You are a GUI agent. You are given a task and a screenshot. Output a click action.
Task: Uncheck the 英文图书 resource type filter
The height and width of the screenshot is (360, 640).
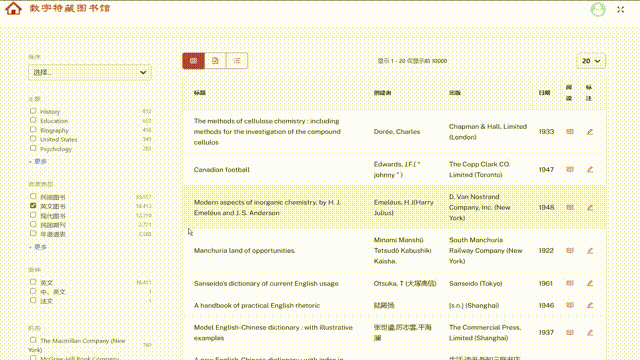click(33, 206)
